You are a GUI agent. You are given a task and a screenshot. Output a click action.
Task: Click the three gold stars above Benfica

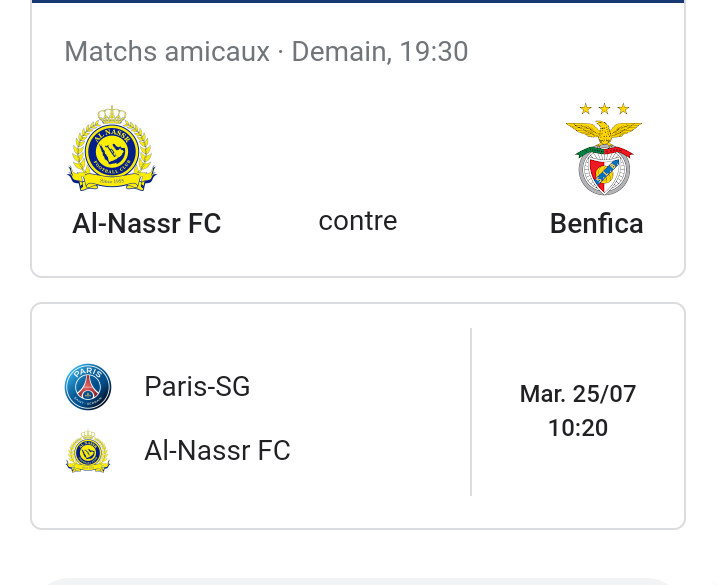tap(604, 109)
